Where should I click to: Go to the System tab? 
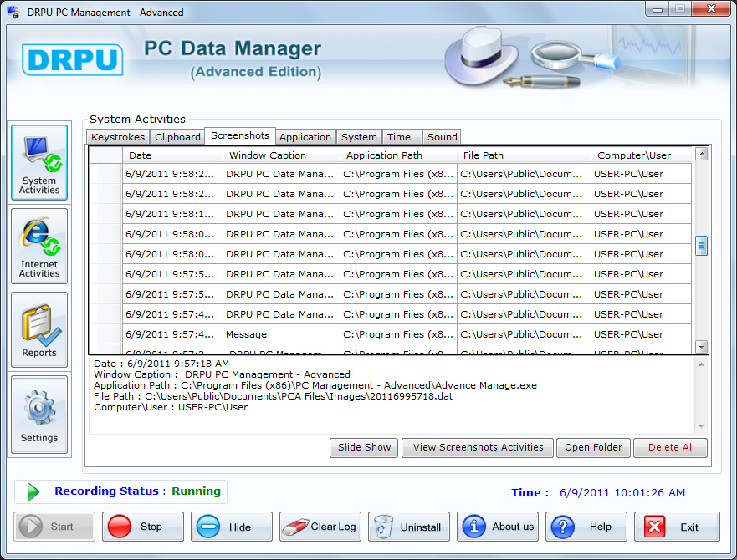(359, 137)
